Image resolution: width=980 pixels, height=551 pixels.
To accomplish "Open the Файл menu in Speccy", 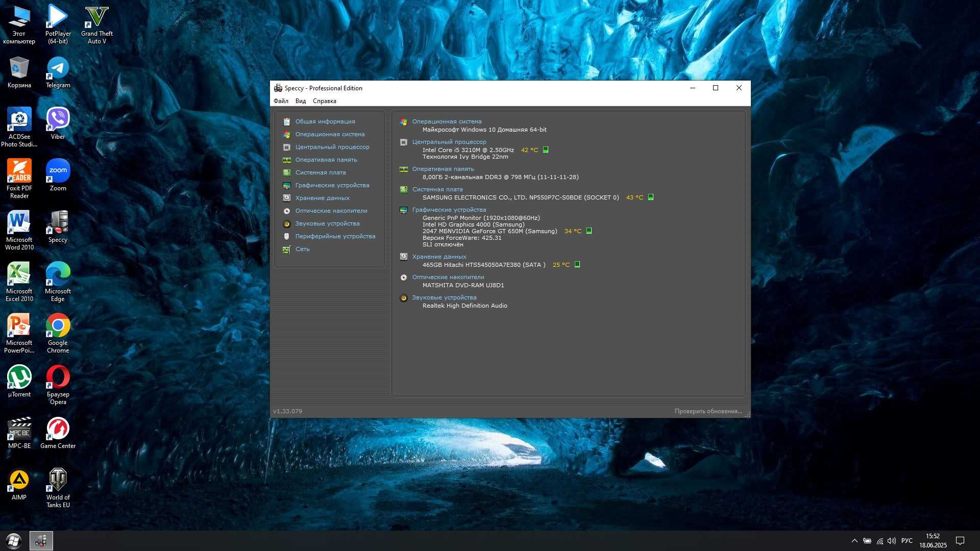I will (x=281, y=101).
